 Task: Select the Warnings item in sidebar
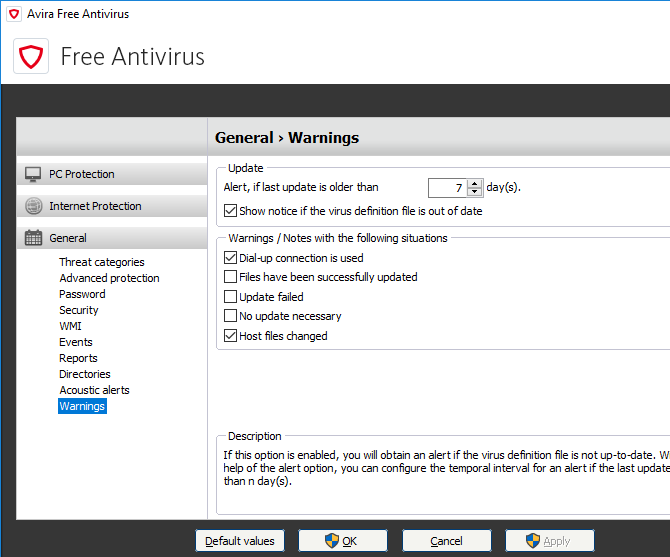[x=82, y=406]
